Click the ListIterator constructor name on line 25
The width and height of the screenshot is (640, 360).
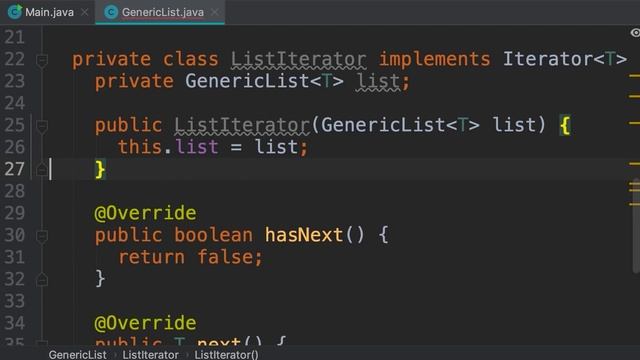[x=242, y=125]
